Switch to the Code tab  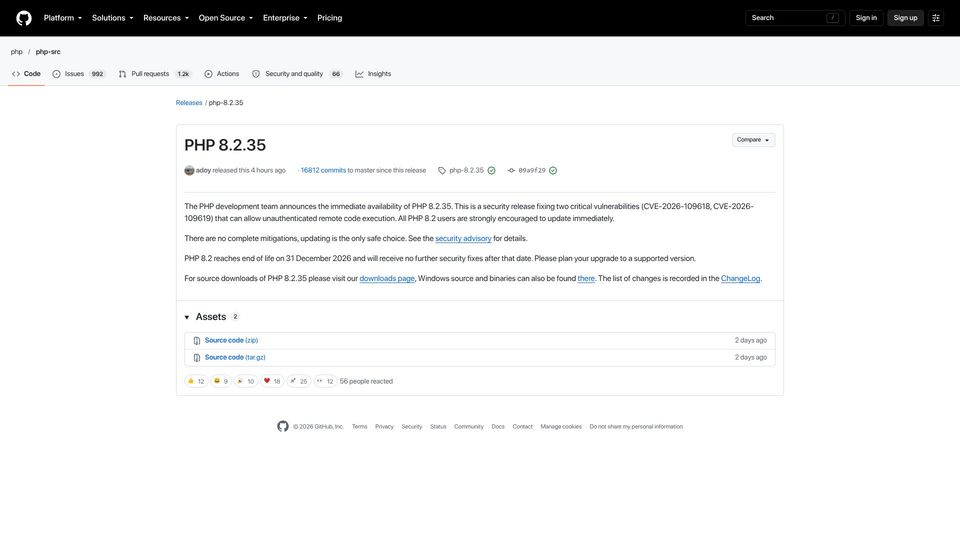pos(26,73)
